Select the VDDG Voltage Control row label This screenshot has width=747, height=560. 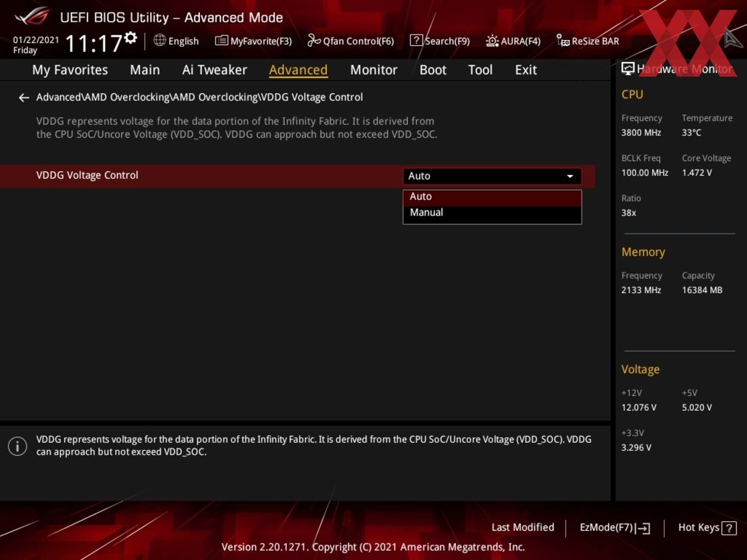[87, 175]
